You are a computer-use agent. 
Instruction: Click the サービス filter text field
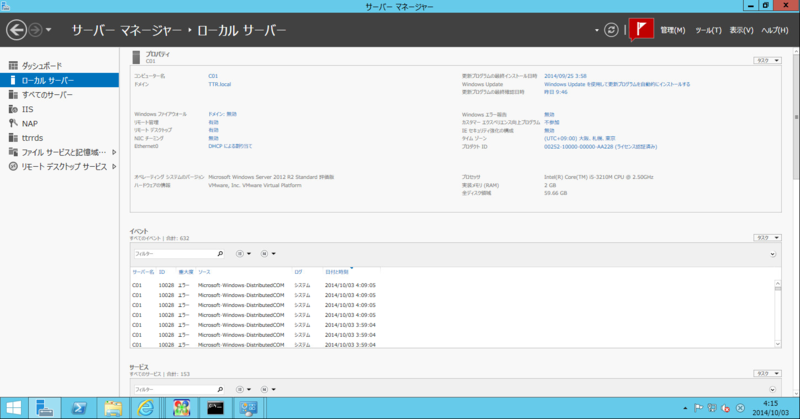174,389
